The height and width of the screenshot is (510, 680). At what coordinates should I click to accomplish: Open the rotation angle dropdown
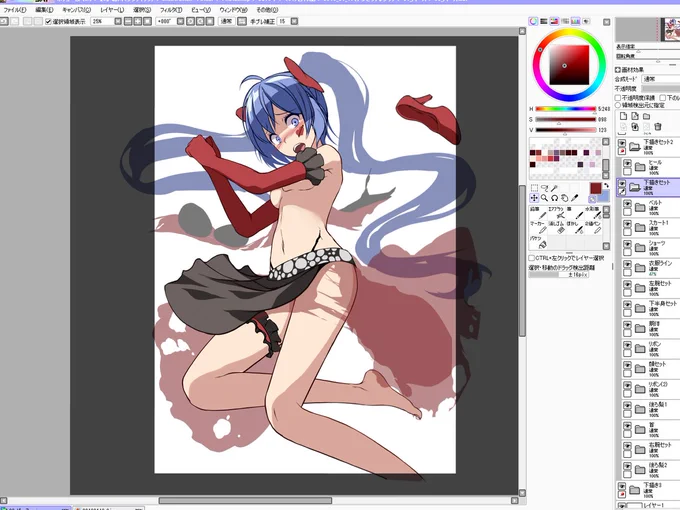tap(181, 21)
